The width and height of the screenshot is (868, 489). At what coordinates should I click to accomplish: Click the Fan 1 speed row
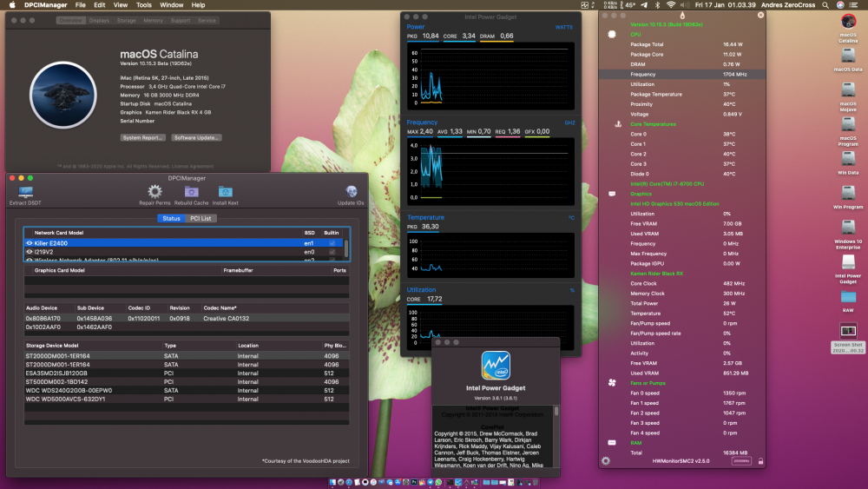point(682,403)
